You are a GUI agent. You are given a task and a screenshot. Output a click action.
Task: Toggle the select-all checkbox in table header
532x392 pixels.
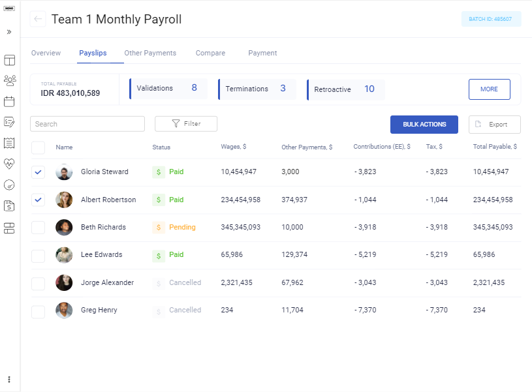tap(37, 147)
